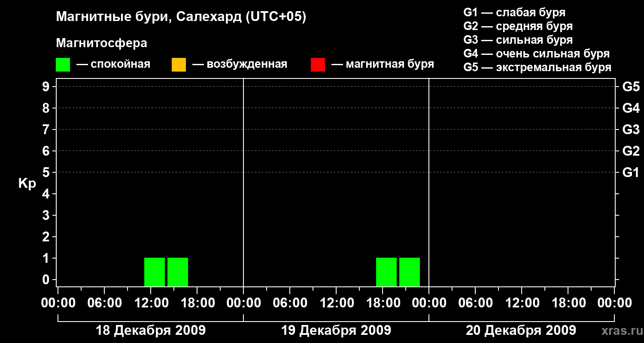Click the '18:00' tick label above 20 Декабря
The image size is (644, 343).
[568, 303]
